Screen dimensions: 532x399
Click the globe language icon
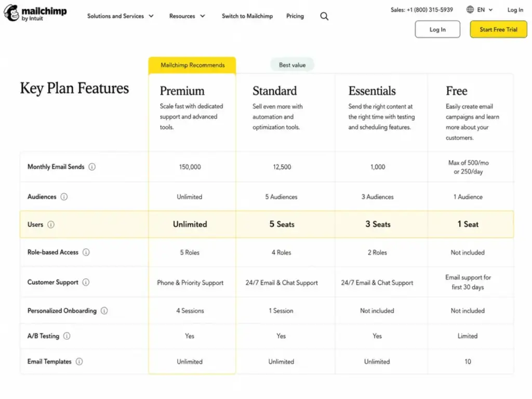pyautogui.click(x=470, y=9)
